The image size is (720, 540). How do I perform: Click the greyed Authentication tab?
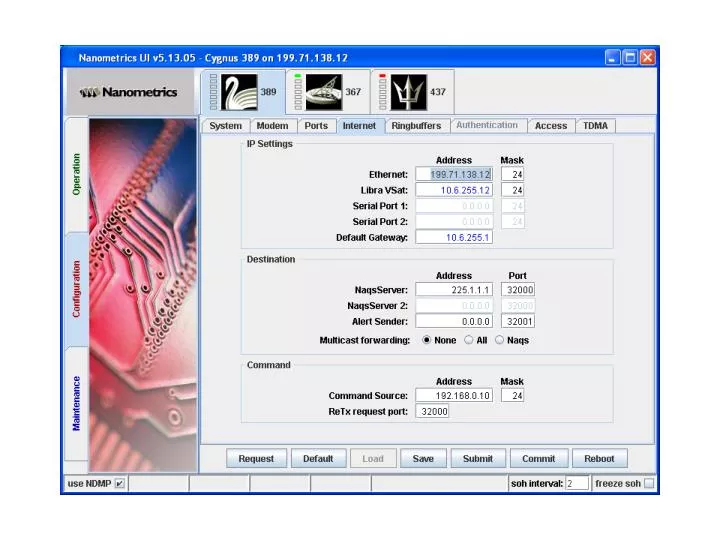point(487,125)
